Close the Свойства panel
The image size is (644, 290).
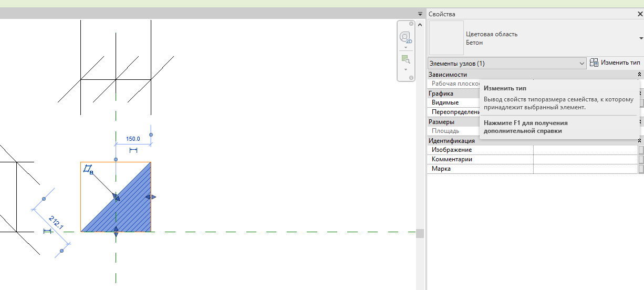(639, 14)
